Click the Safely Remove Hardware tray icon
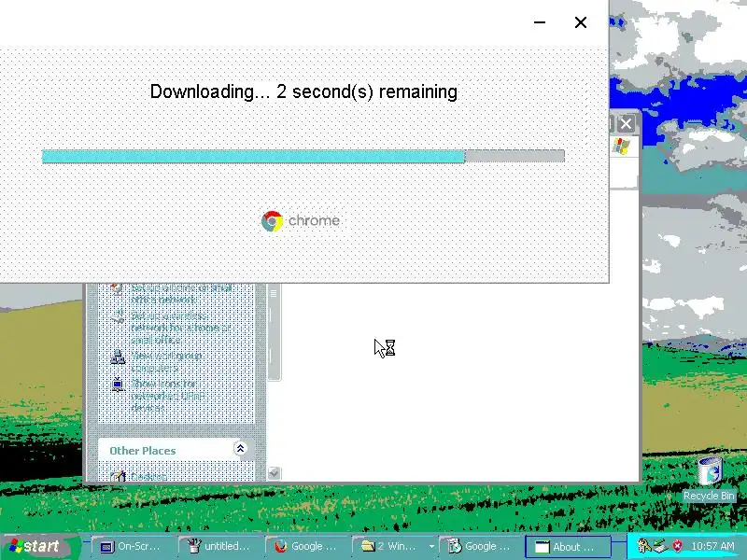 click(660, 546)
